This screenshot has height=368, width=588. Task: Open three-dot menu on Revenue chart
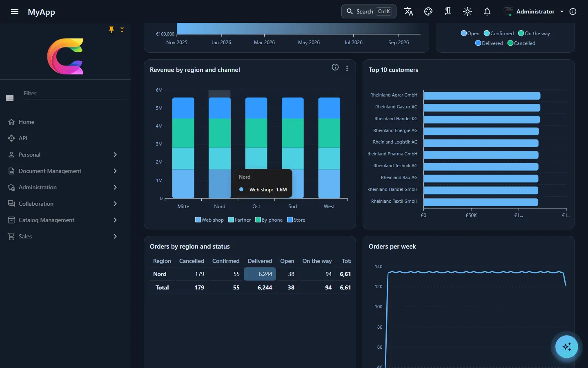coord(347,68)
